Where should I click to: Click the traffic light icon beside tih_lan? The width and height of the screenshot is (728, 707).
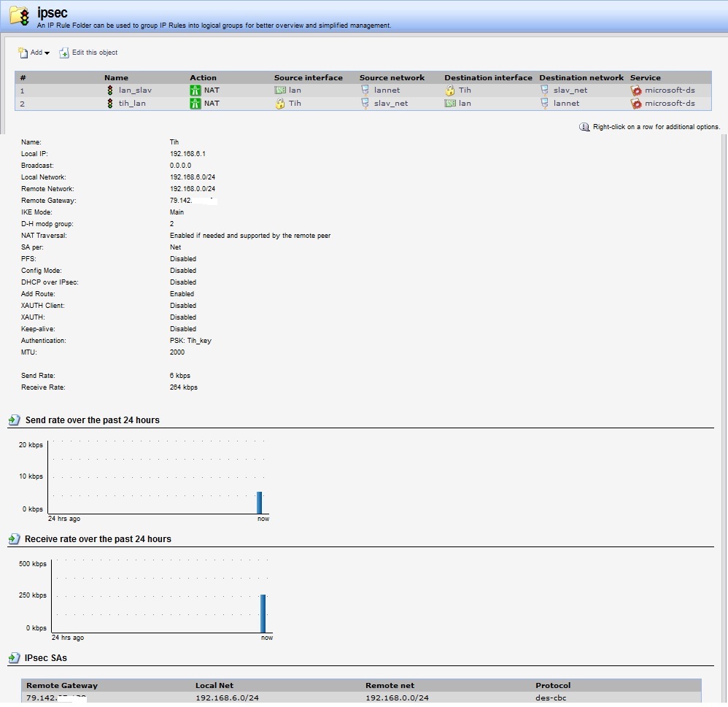[x=110, y=104]
